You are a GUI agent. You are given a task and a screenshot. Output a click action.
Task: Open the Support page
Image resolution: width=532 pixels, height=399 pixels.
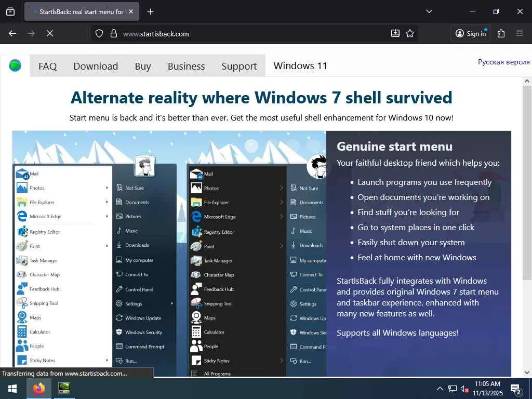click(x=239, y=66)
